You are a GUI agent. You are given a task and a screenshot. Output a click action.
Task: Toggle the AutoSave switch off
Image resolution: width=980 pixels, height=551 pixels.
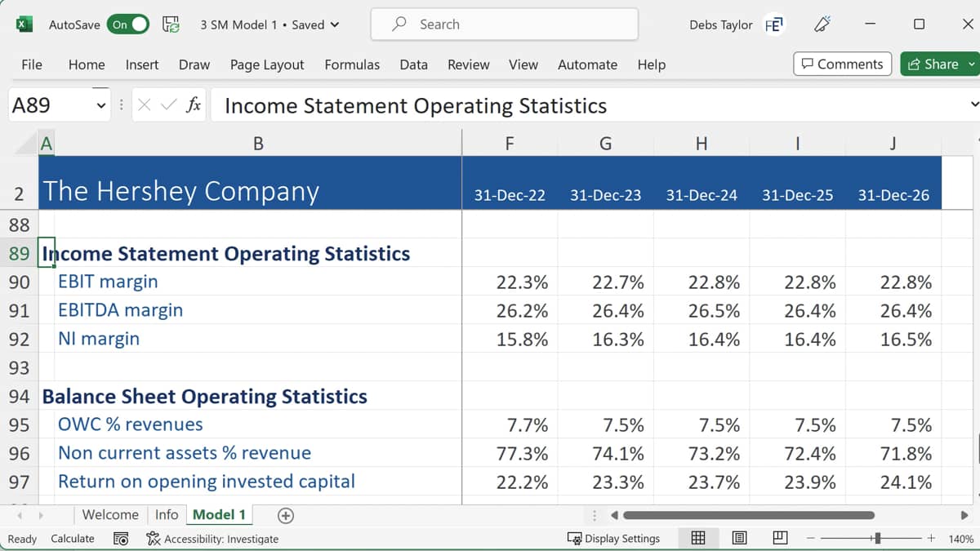point(129,24)
